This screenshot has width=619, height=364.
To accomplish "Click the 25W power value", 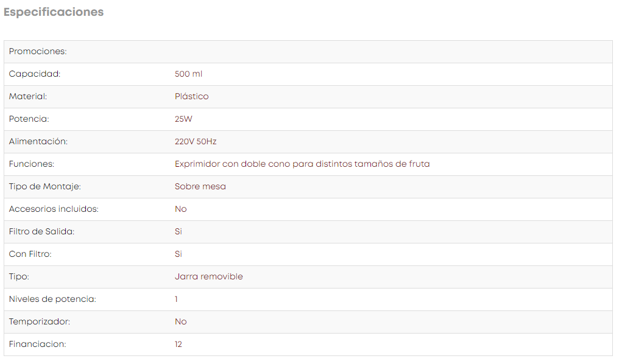I will click(x=183, y=119).
